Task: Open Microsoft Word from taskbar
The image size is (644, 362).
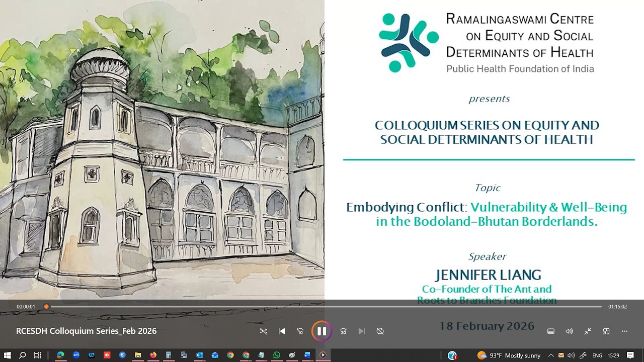Action: (307, 355)
